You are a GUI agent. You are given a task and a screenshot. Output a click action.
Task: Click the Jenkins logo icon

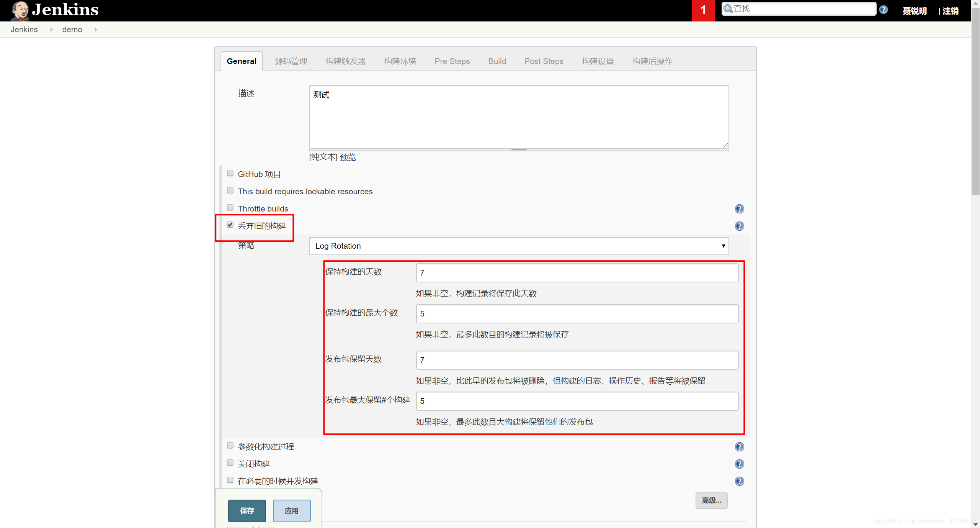pyautogui.click(x=17, y=10)
